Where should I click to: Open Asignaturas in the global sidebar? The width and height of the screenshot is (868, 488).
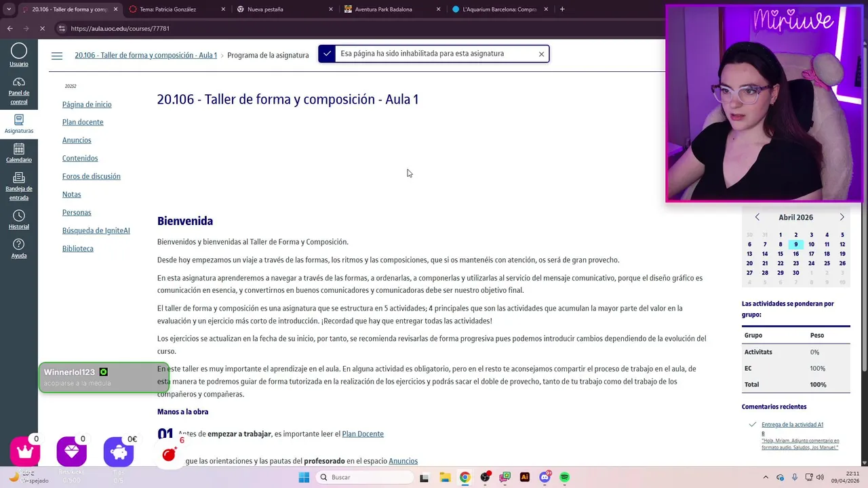click(19, 124)
